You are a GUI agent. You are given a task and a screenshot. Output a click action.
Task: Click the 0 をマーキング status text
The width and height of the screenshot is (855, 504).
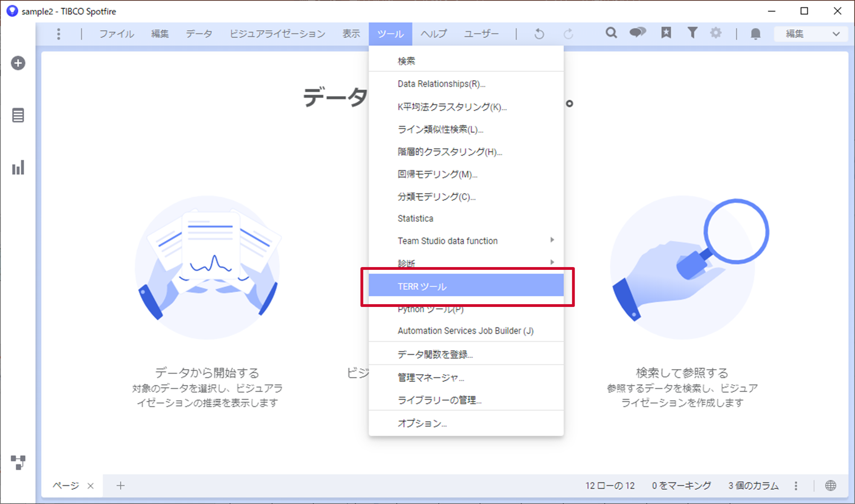click(681, 485)
